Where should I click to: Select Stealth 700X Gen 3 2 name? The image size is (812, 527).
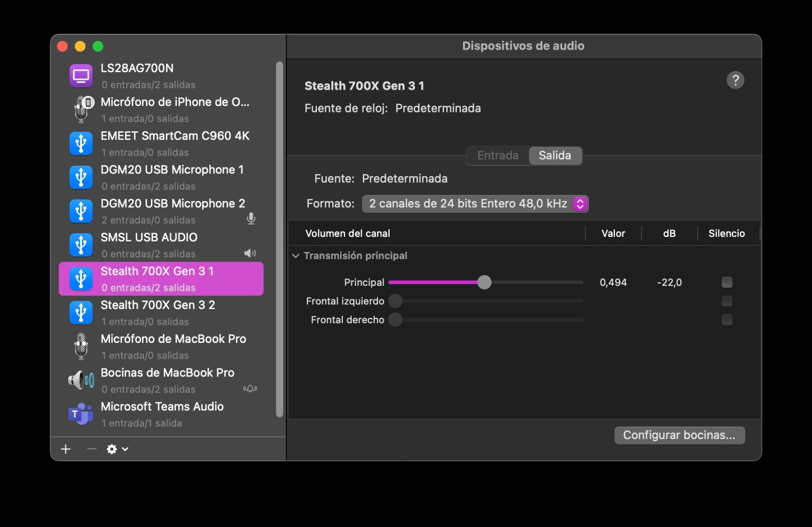click(158, 305)
